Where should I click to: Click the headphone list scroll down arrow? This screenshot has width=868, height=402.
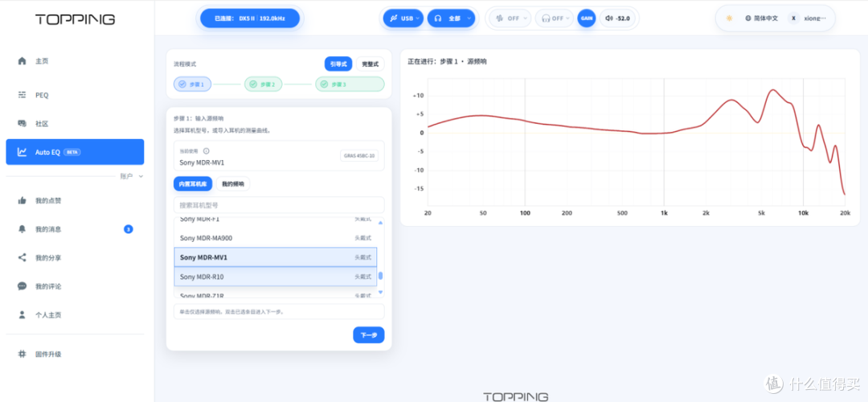380,292
